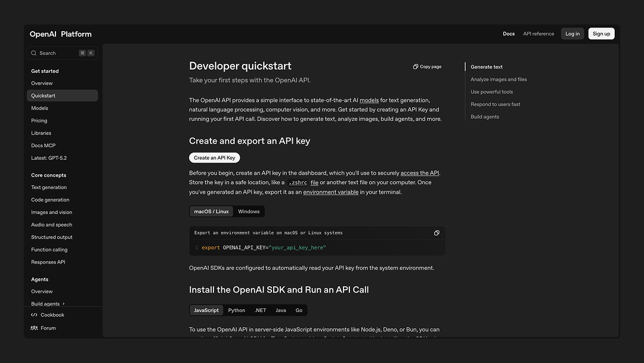Open the API reference navigation item
Image resolution: width=644 pixels, height=363 pixels.
pos(538,33)
